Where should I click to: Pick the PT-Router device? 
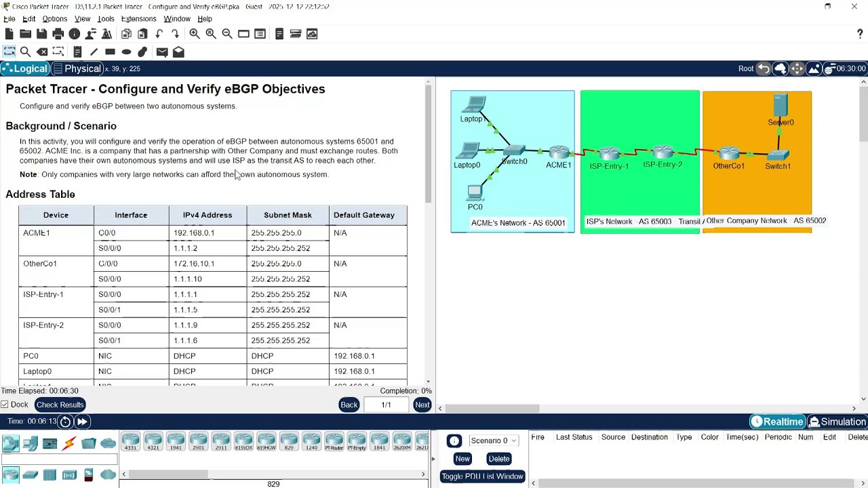(334, 441)
